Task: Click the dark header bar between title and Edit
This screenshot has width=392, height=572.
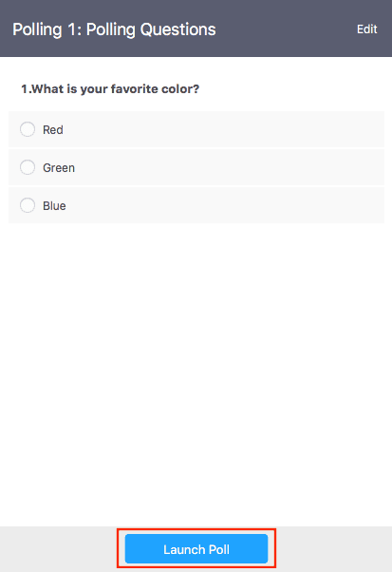Action: pyautogui.click(x=286, y=29)
